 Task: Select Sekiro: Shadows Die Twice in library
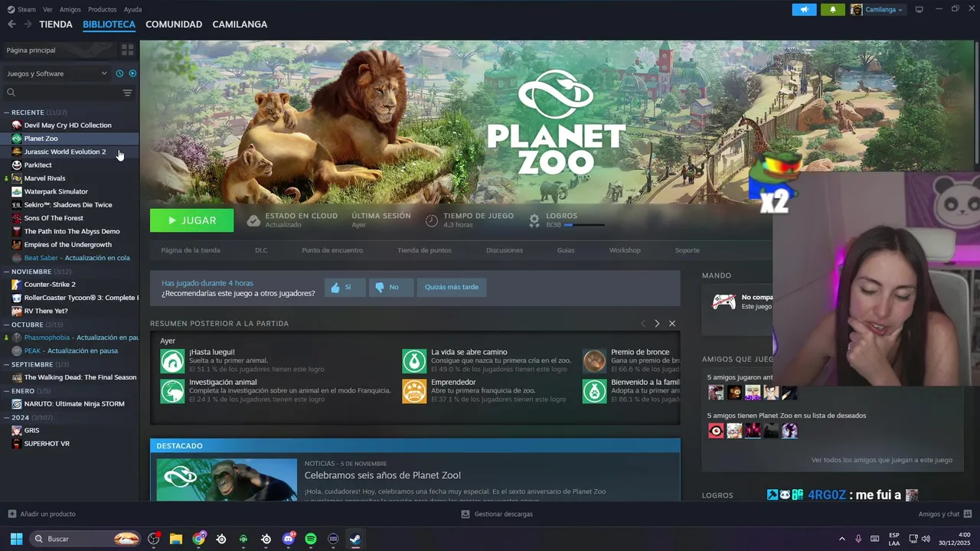click(x=68, y=205)
